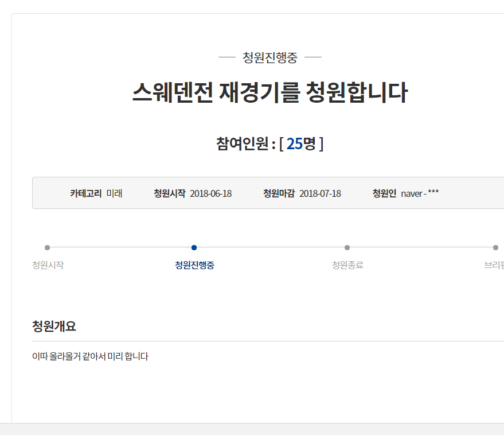504x435 pixels.
Task: Click the blue 청원진행중 timeline dot
Action: pos(194,247)
